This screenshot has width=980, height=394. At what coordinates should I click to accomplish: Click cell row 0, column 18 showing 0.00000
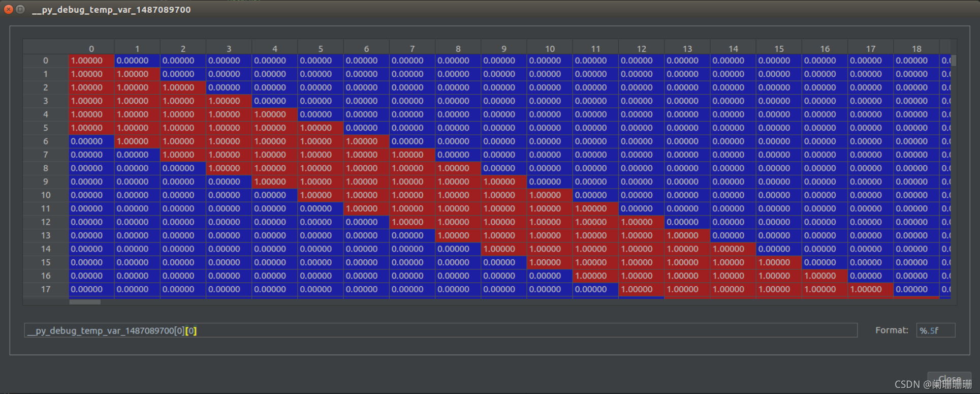click(x=916, y=60)
